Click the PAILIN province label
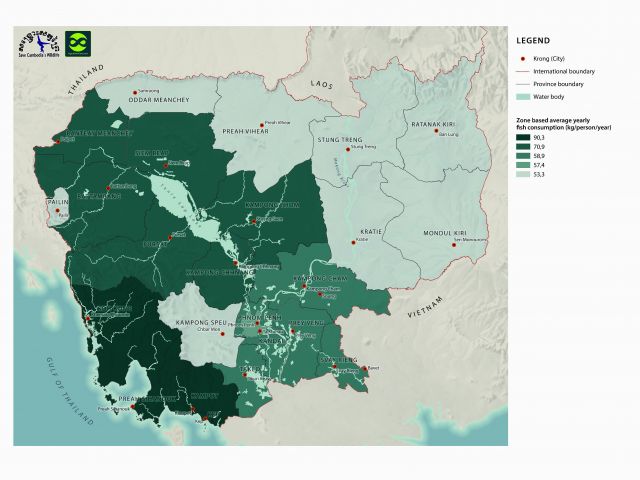The width and height of the screenshot is (640, 480). (x=57, y=202)
